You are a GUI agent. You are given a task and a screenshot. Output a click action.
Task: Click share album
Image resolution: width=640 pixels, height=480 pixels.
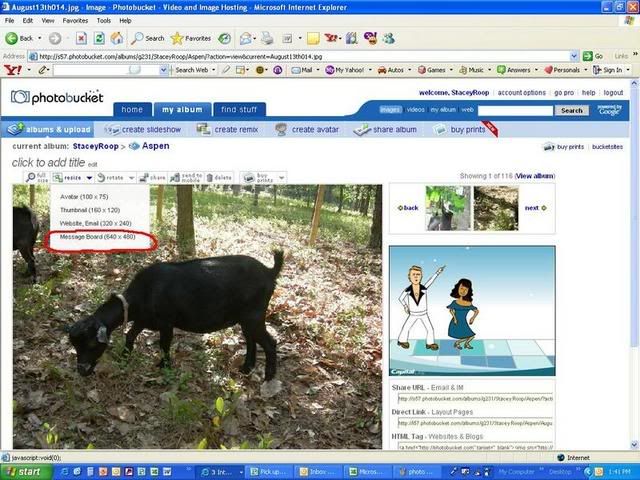pos(385,129)
